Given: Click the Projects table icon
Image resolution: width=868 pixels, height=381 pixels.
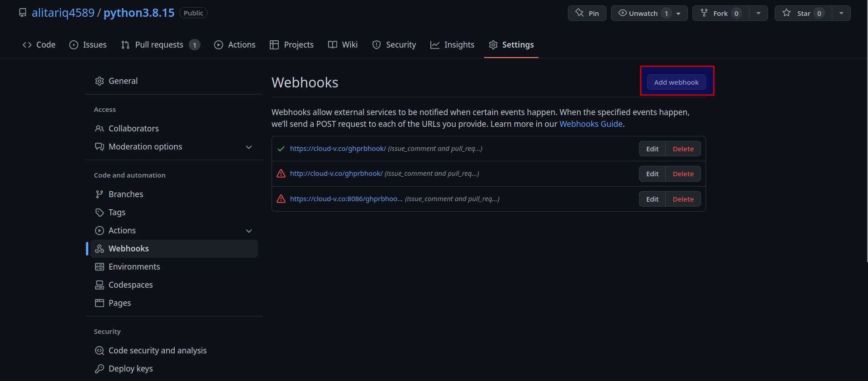Looking at the screenshot, I should 274,45.
